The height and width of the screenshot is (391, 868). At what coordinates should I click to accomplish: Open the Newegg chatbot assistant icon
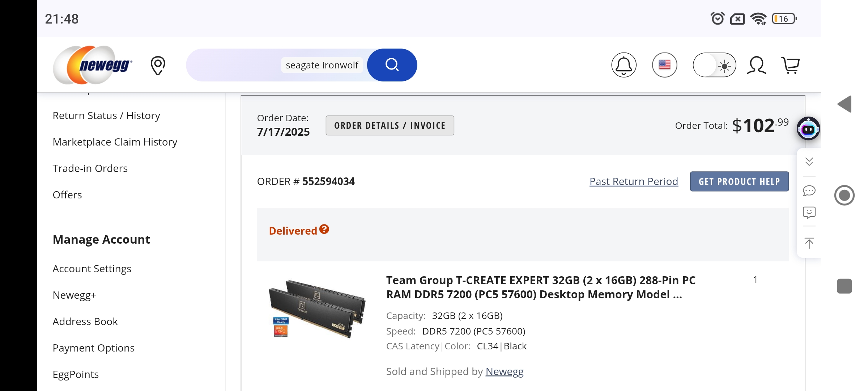coord(808,129)
